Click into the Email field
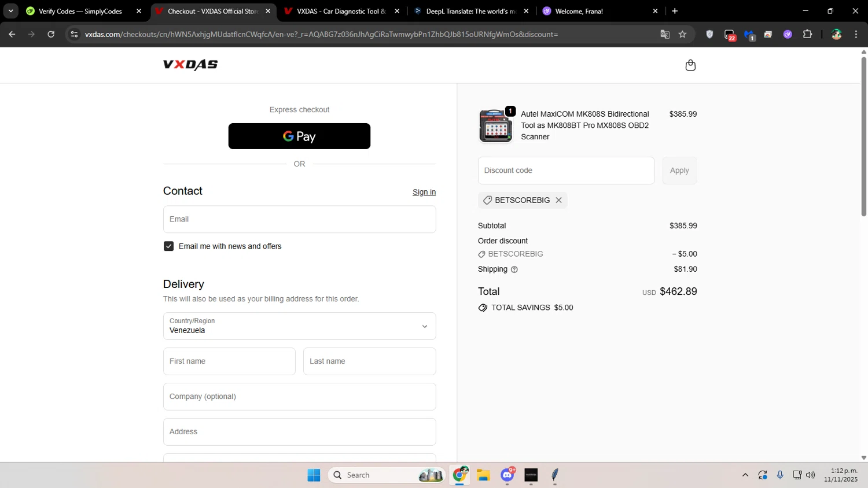The width and height of the screenshot is (868, 488). [x=299, y=219]
